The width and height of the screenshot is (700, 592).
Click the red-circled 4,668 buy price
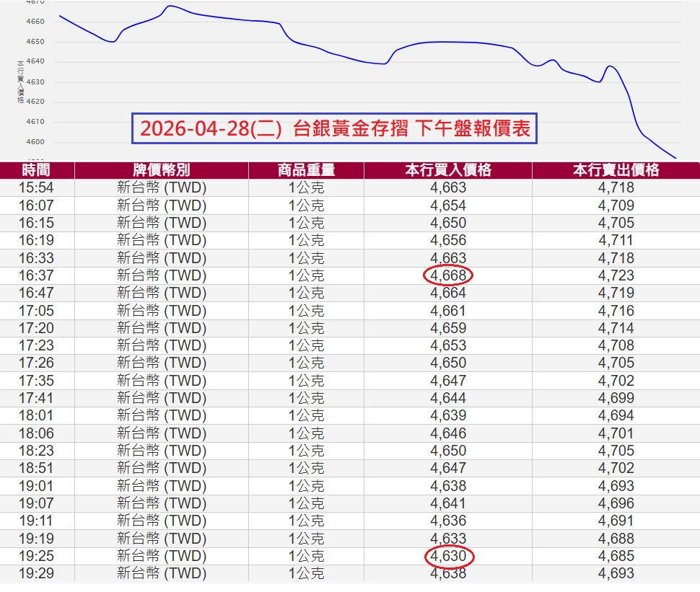pyautogui.click(x=448, y=275)
